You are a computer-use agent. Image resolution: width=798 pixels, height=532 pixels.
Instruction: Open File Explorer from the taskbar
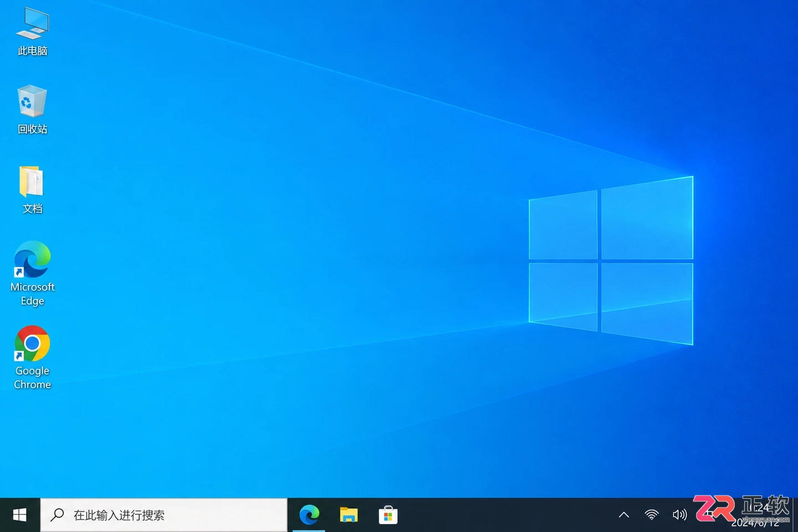point(349,515)
